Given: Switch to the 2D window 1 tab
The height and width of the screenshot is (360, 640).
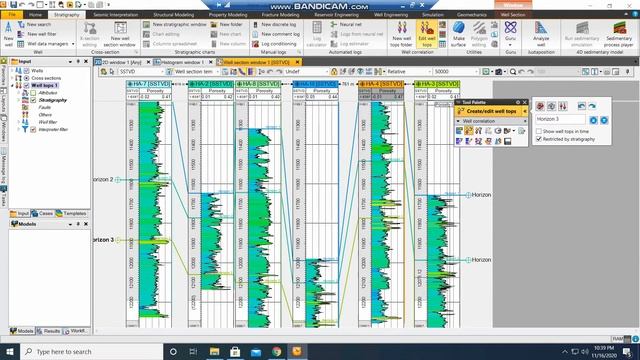Looking at the screenshot, I should tap(121, 62).
